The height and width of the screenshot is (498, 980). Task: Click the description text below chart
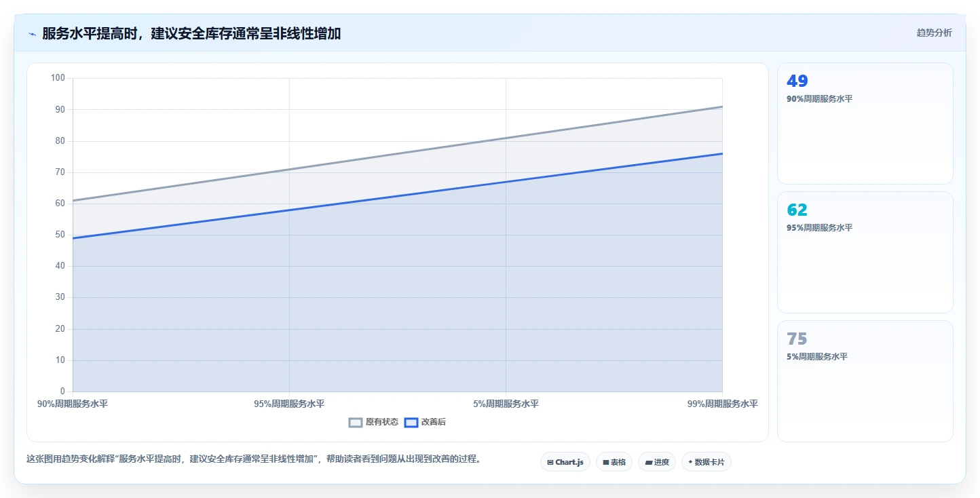pos(254,459)
